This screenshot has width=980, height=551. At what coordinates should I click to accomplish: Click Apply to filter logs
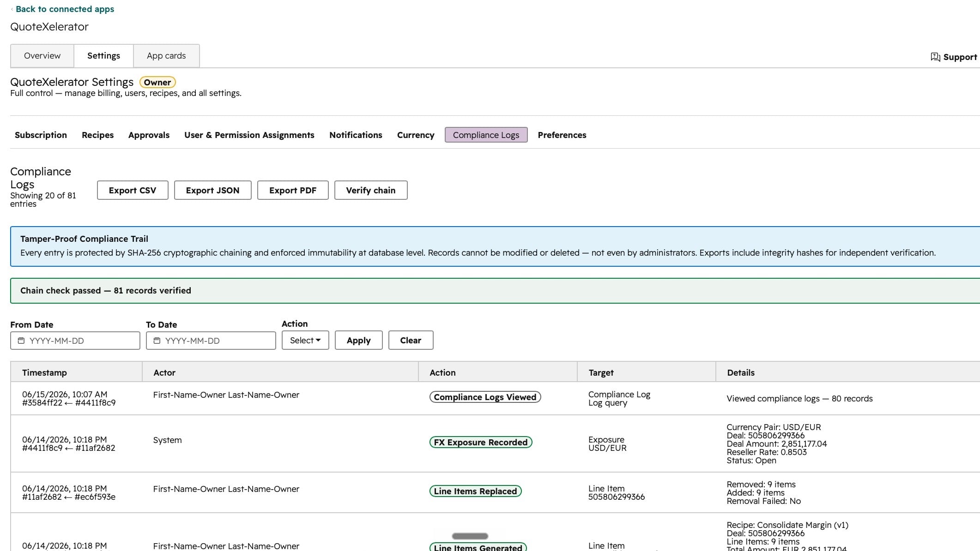pos(359,340)
